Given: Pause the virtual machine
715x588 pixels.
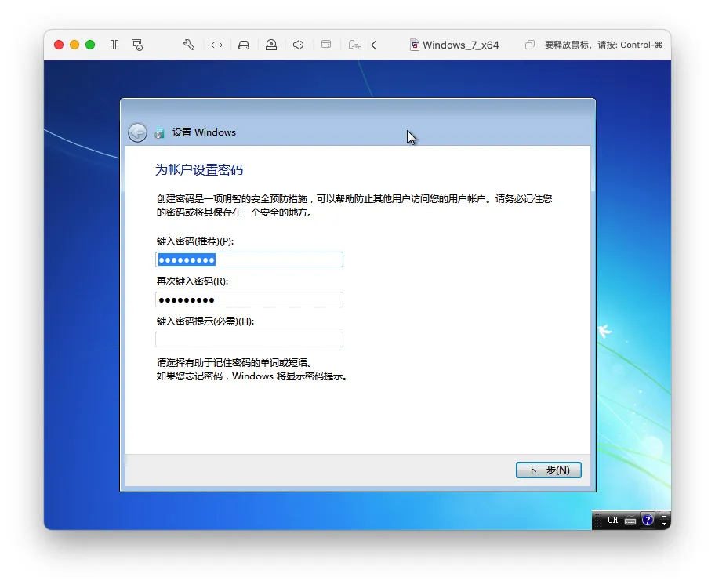Looking at the screenshot, I should [x=114, y=45].
